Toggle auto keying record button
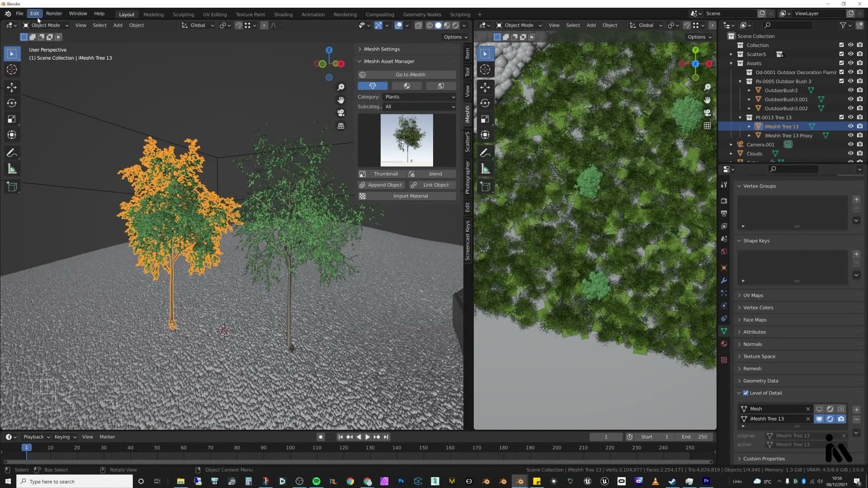The image size is (868, 488). point(321,437)
